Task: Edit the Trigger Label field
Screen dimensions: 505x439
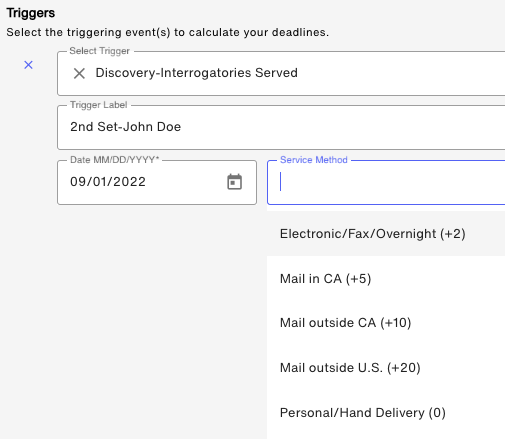Action: [x=281, y=127]
